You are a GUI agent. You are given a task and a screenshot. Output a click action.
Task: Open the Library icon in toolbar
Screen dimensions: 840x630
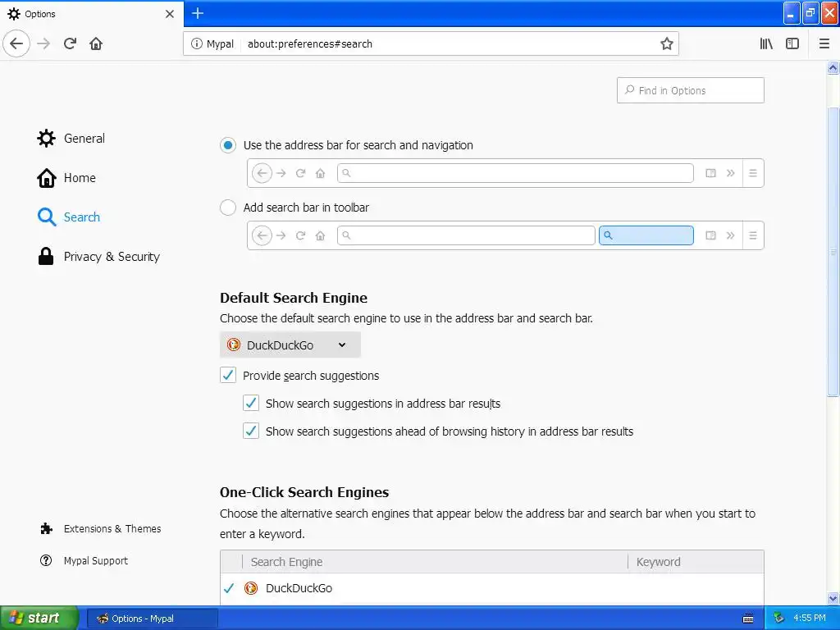point(766,43)
